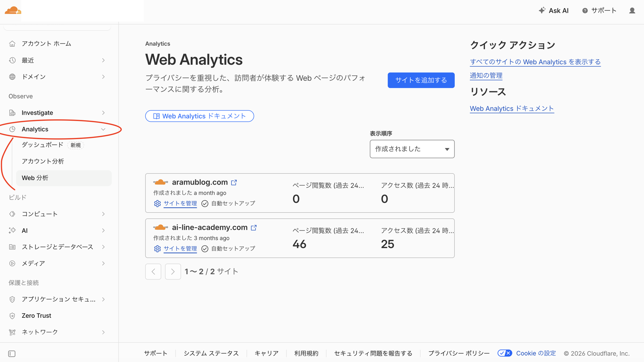Viewport: 644px width, 362px height.
Task: Open プライバシー ポリシー footer link
Action: tap(459, 353)
